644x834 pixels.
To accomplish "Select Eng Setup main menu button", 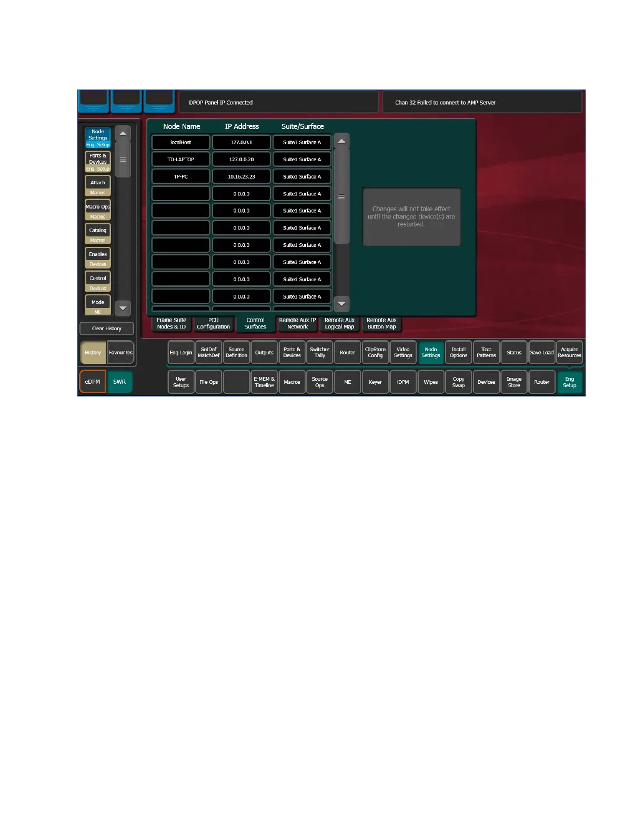I will (x=570, y=382).
